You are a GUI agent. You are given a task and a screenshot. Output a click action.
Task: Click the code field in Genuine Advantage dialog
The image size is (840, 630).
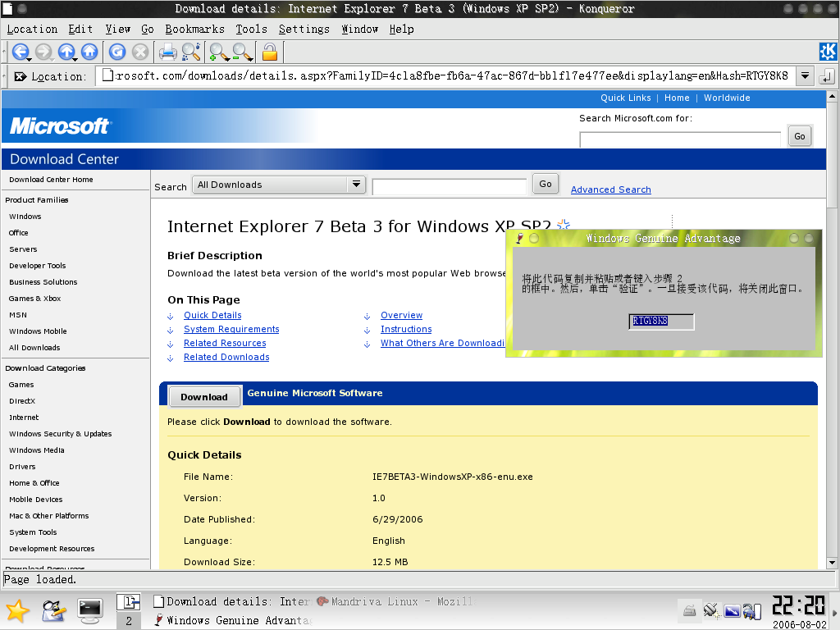click(x=661, y=322)
